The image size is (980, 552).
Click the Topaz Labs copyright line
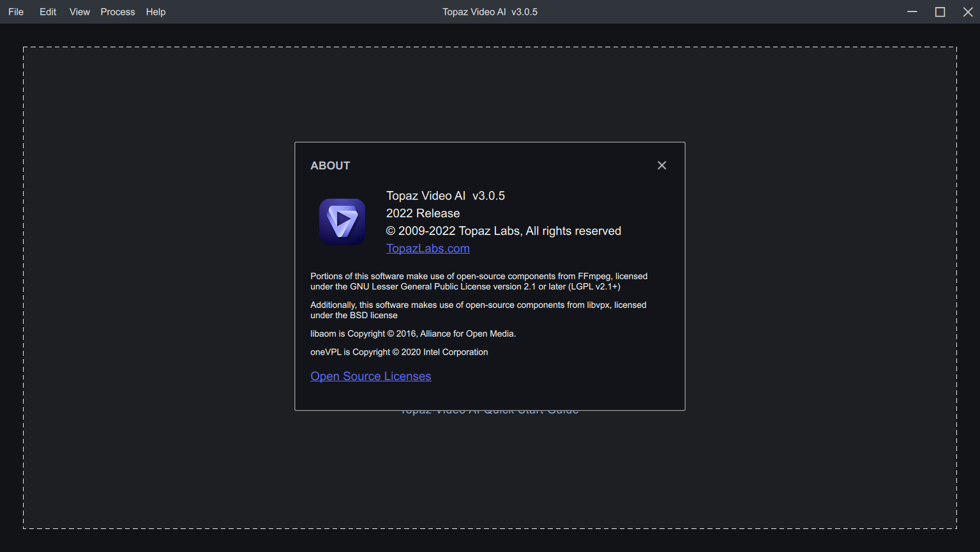(504, 231)
